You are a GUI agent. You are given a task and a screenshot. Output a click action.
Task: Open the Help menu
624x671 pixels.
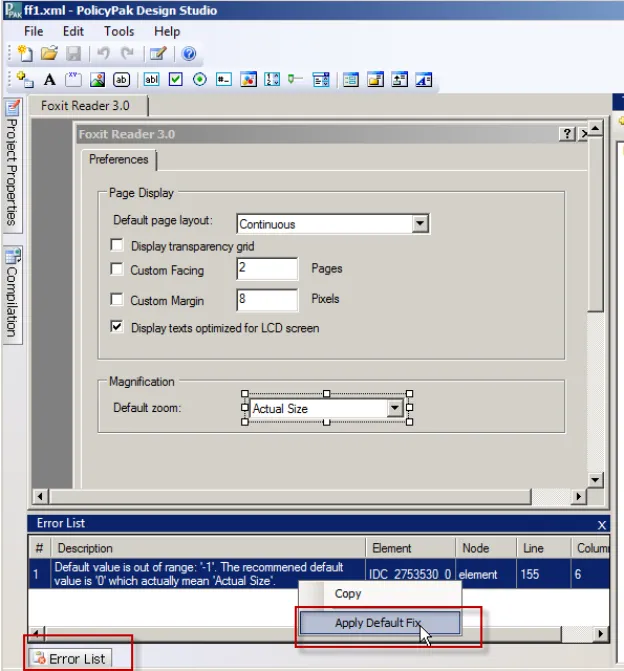click(x=167, y=31)
